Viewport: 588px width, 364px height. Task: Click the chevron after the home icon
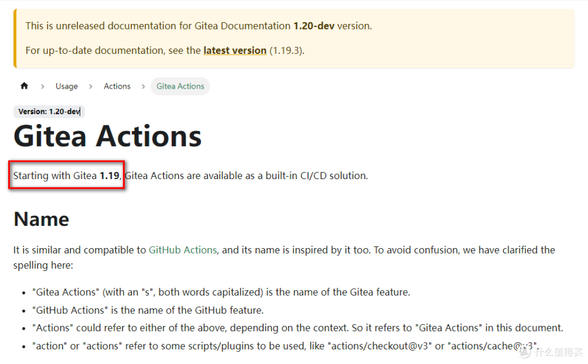42,86
